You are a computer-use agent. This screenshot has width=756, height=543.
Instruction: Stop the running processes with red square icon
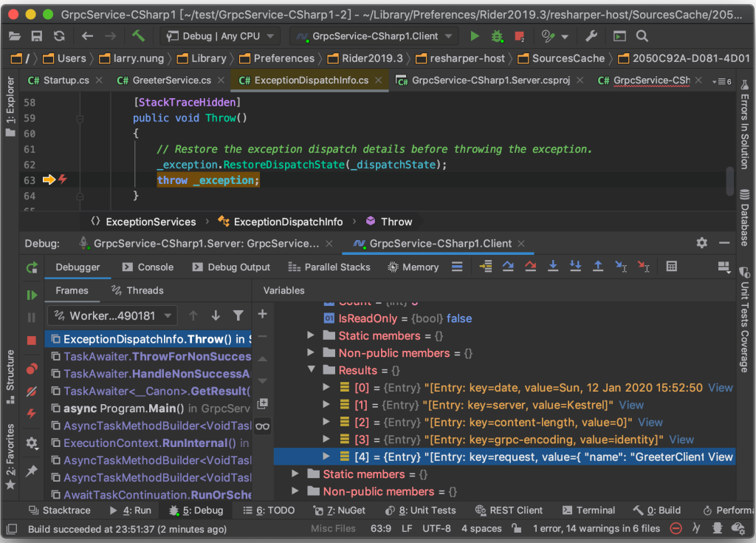(x=520, y=36)
